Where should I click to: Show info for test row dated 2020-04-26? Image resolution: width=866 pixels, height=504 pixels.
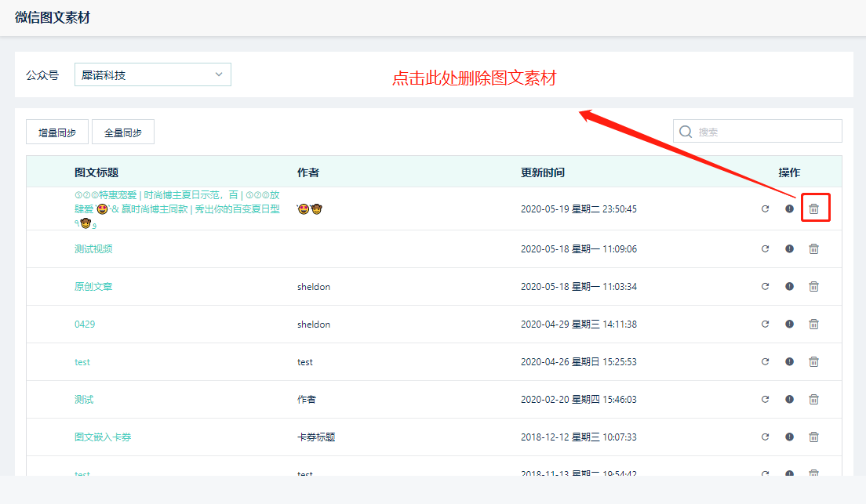click(789, 361)
